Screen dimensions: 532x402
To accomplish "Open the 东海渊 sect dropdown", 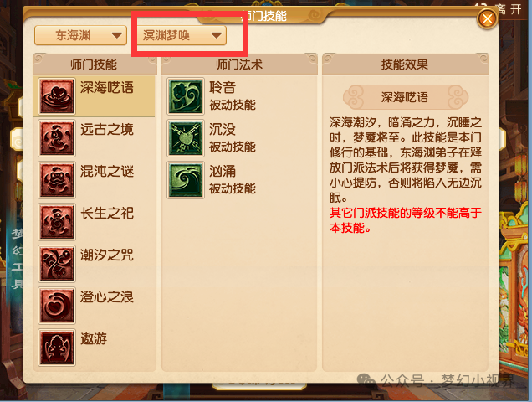I will [x=80, y=35].
